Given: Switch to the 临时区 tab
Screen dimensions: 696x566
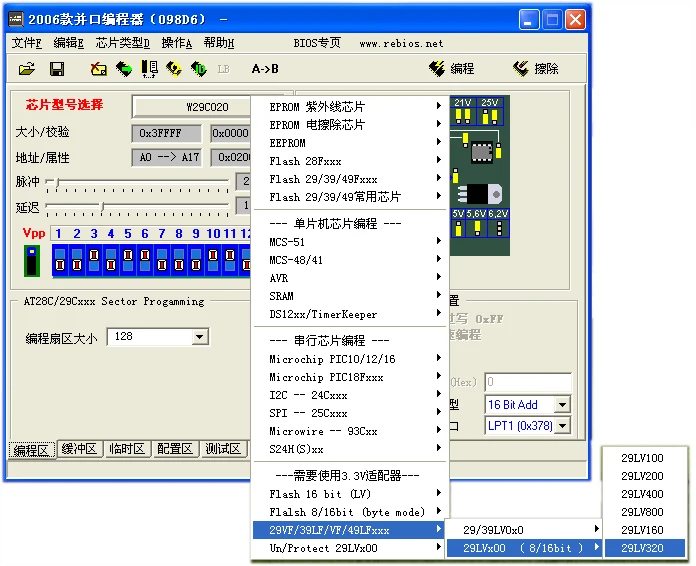Looking at the screenshot, I should pos(127,449).
